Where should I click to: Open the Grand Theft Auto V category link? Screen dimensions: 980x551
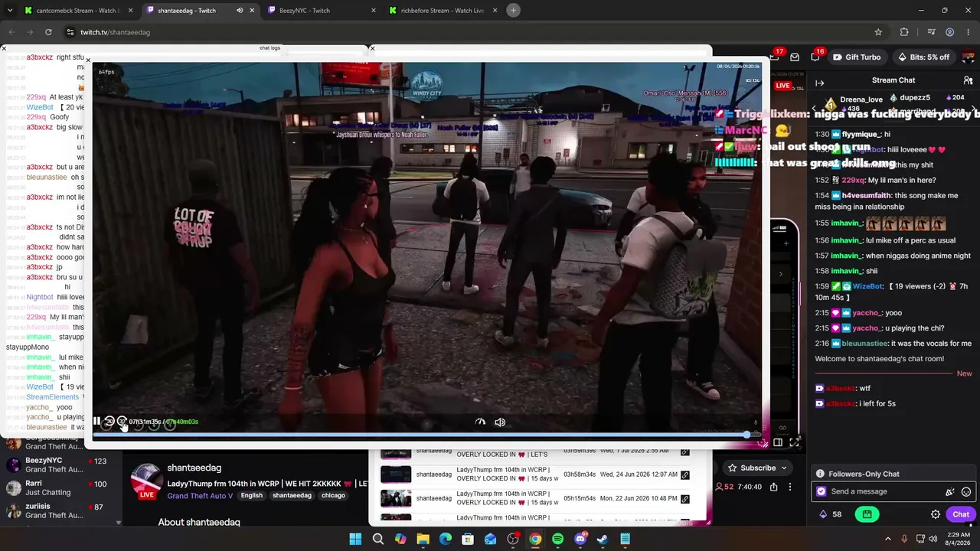click(x=200, y=496)
